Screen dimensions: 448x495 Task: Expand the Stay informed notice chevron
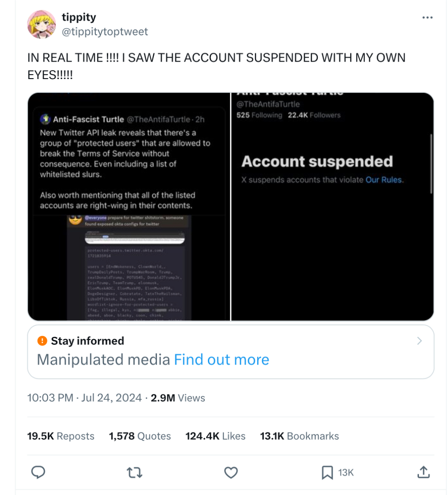(x=419, y=341)
